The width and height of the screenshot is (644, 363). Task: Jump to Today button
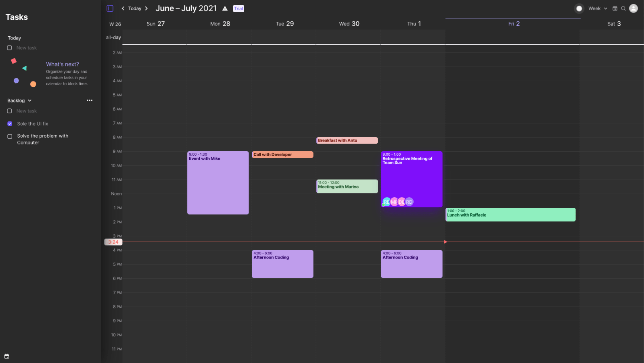point(135,8)
